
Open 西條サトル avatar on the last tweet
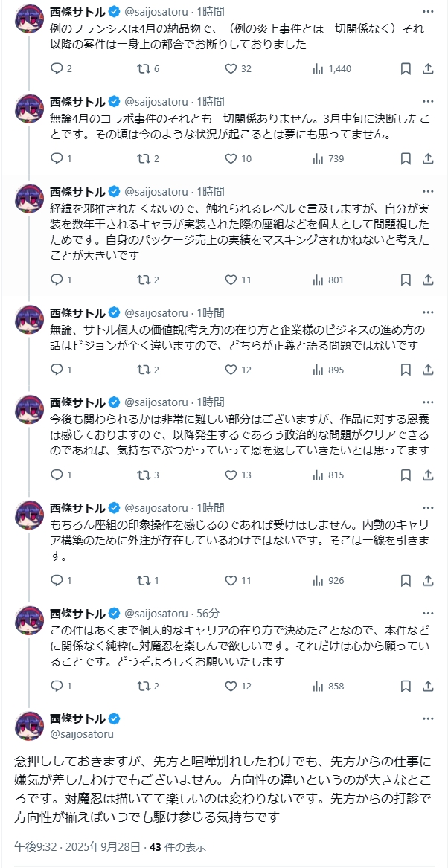tap(29, 725)
